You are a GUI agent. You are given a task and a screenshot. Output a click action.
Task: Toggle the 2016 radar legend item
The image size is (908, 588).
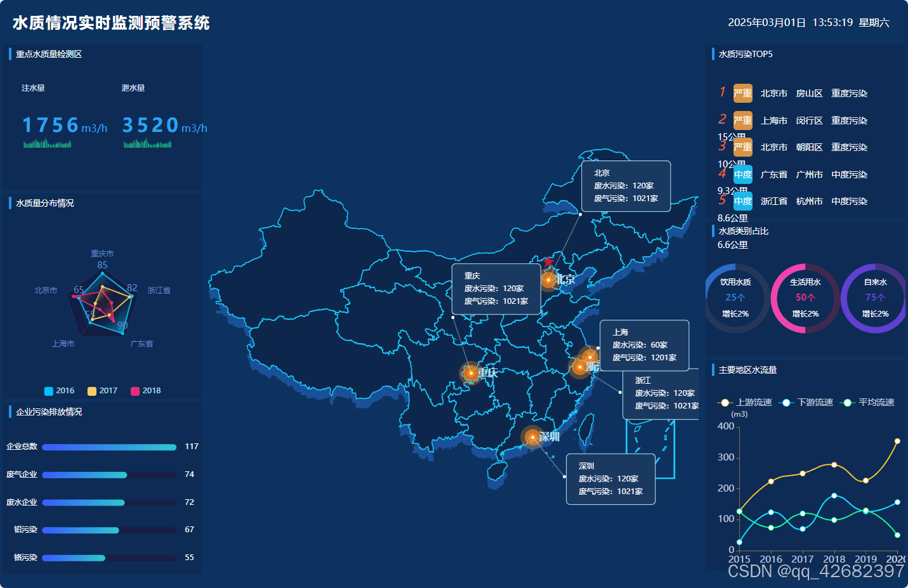(59, 391)
